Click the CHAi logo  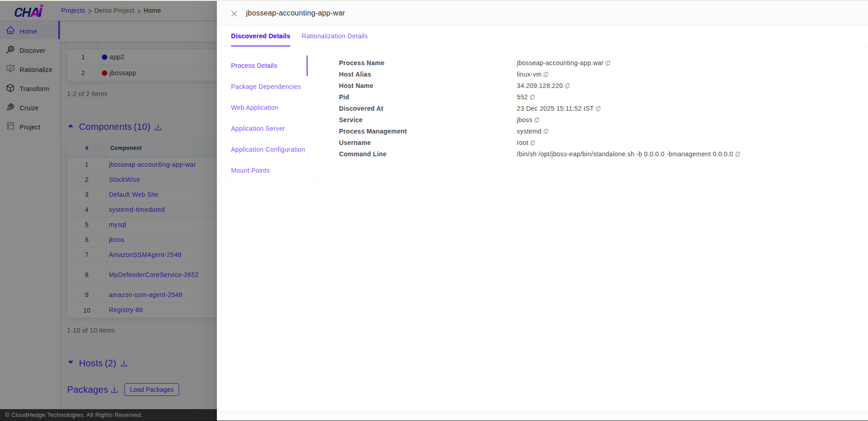pos(28,11)
